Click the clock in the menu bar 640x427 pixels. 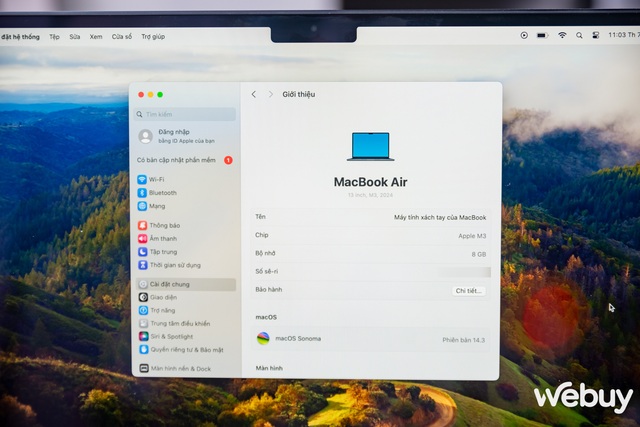tap(624, 35)
